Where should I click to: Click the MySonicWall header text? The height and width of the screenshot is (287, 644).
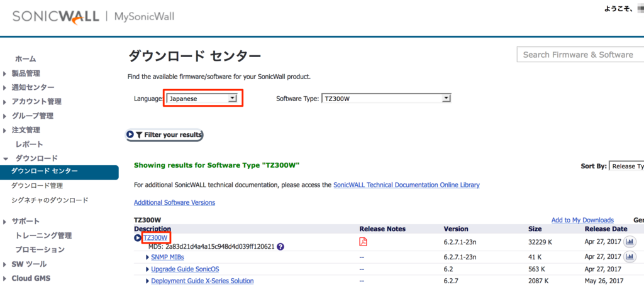coord(144,17)
